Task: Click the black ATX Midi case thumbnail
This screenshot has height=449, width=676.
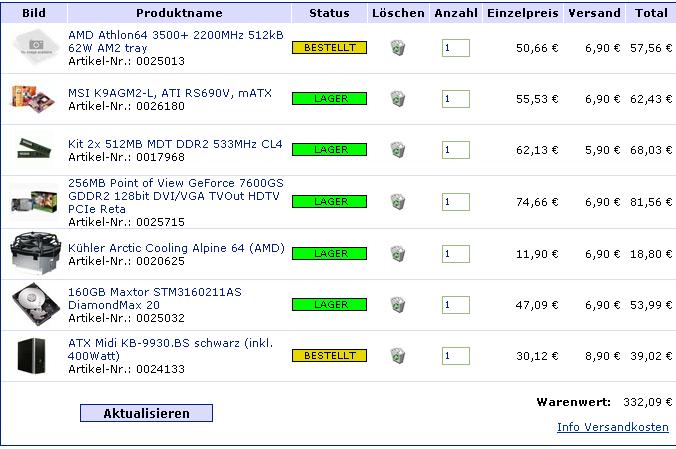Action: [x=31, y=356]
